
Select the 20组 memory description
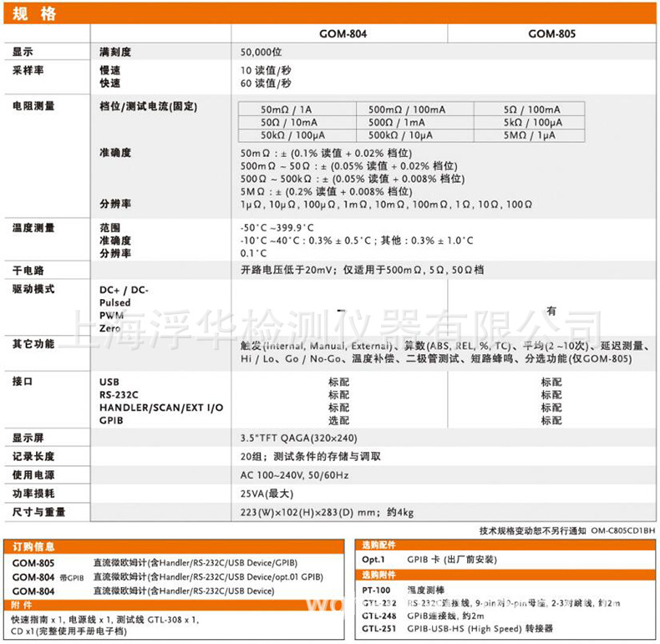point(310,456)
